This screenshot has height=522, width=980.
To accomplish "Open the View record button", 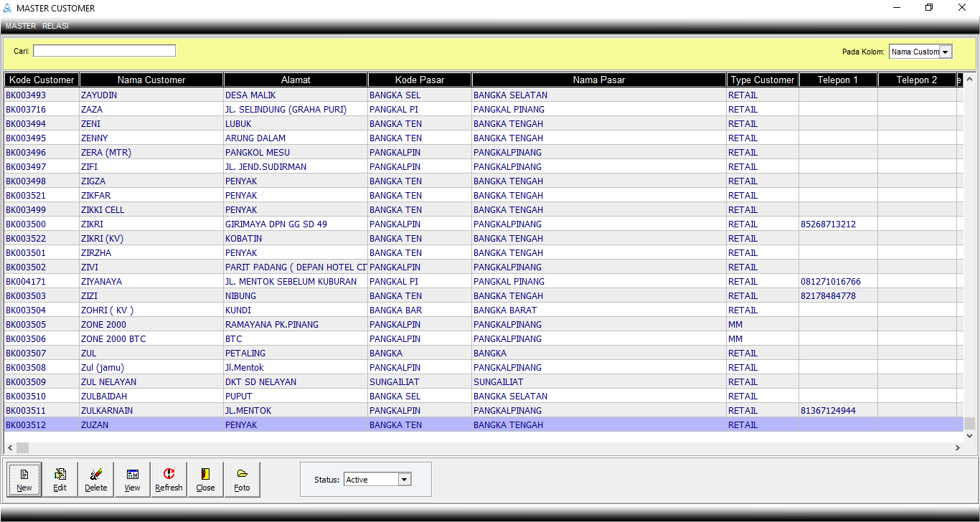I will [x=132, y=480].
